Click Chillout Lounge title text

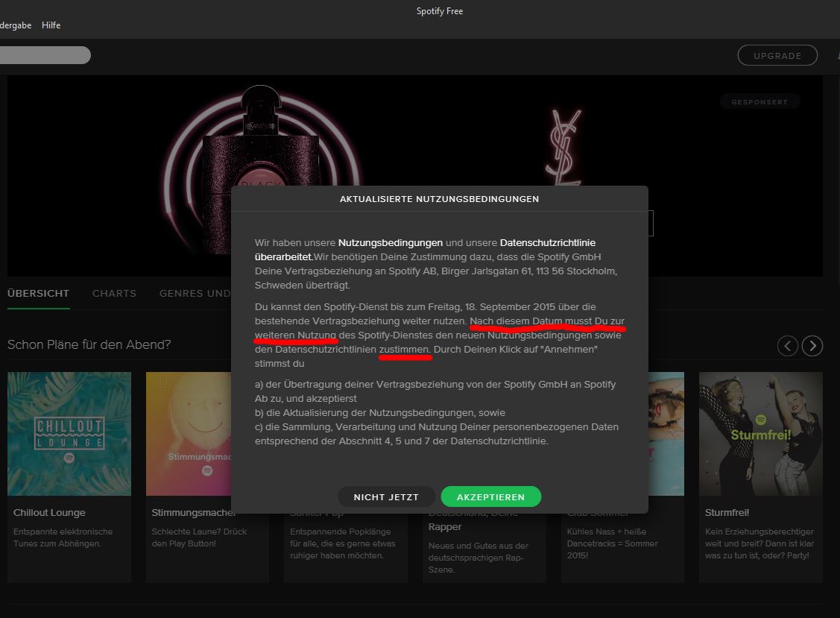49,512
